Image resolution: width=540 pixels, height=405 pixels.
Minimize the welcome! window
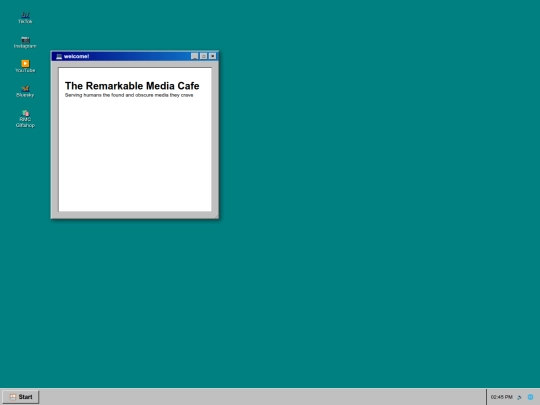(x=195, y=56)
